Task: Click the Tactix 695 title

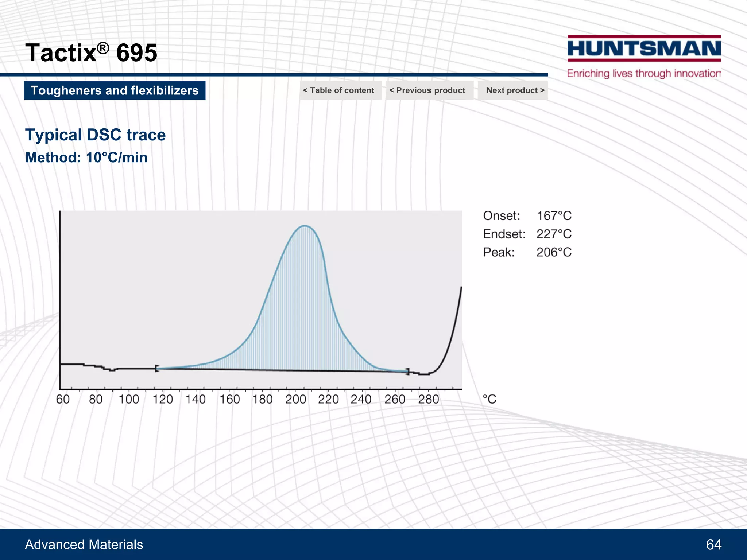Action: [91, 52]
